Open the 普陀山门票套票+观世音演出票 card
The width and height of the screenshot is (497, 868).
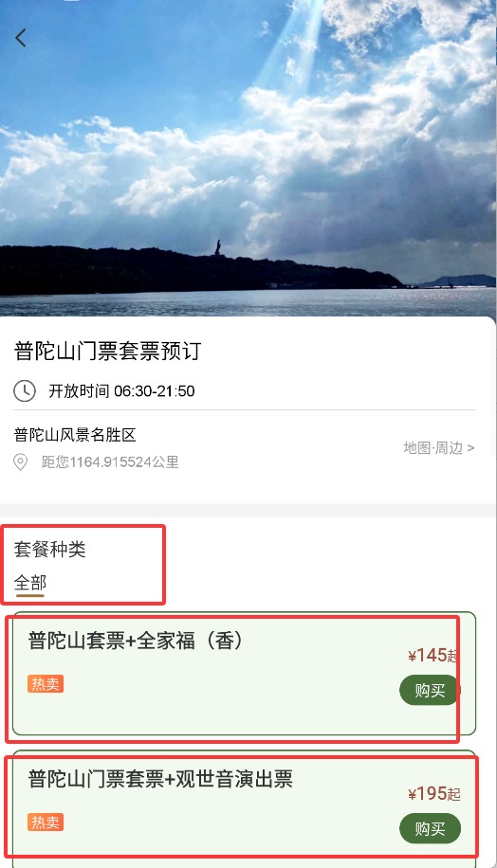click(x=245, y=808)
